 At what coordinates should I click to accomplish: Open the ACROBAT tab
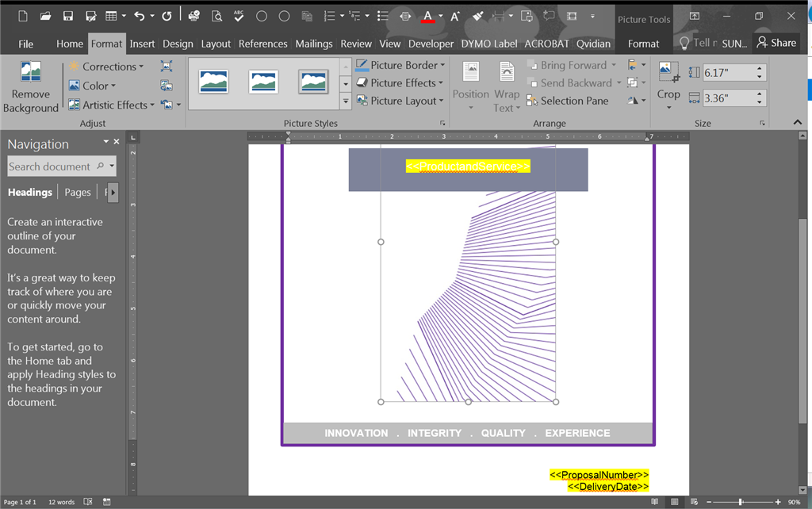point(546,44)
